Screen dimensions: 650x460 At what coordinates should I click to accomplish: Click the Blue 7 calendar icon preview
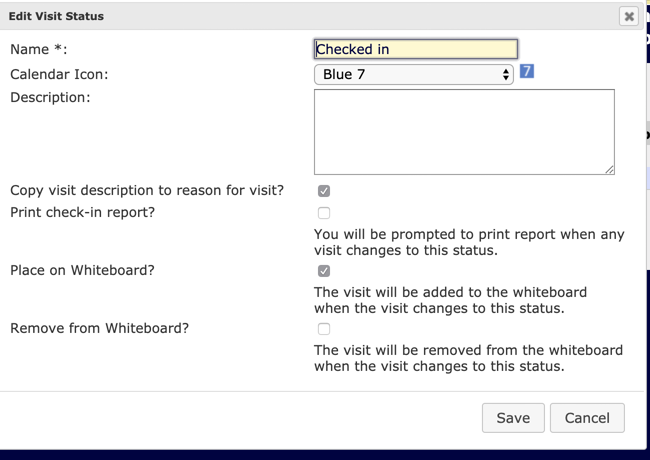(x=527, y=71)
